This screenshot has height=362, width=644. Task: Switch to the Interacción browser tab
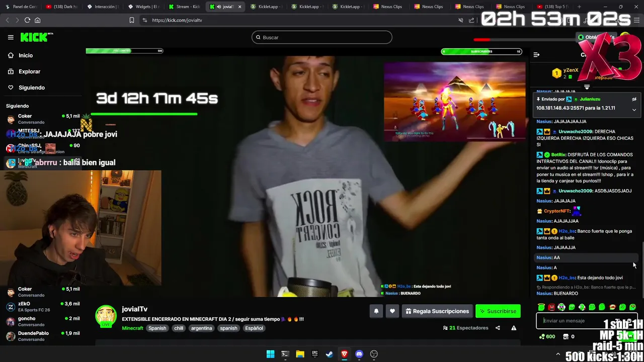pos(103,7)
